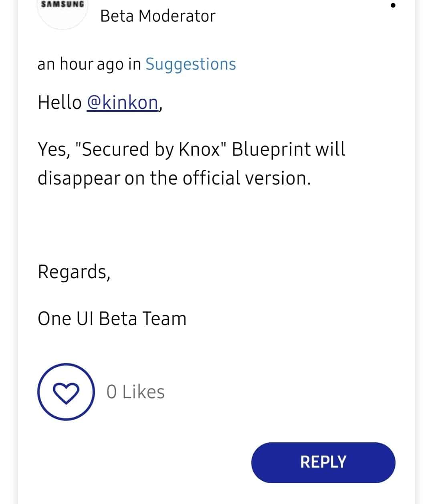Like the post with the heart icon
The width and height of the screenshot is (430, 504).
tap(66, 392)
